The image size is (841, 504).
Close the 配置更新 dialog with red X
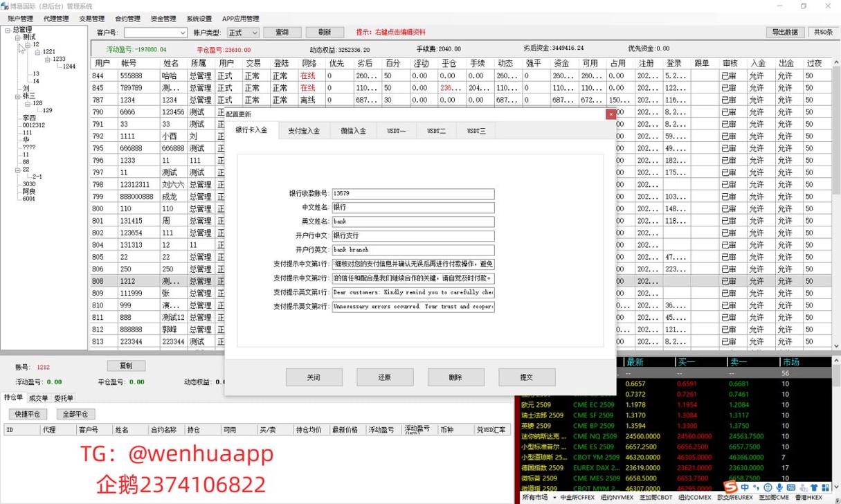(x=611, y=114)
